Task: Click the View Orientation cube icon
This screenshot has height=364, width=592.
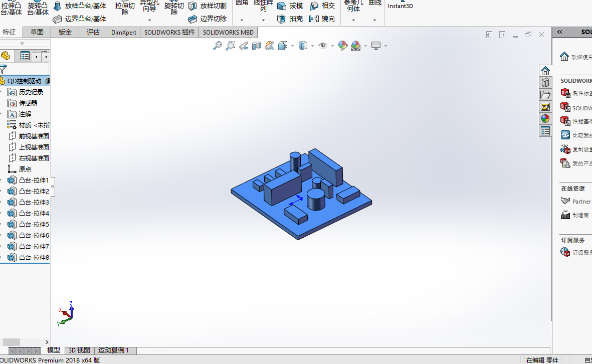Action: pos(283,46)
